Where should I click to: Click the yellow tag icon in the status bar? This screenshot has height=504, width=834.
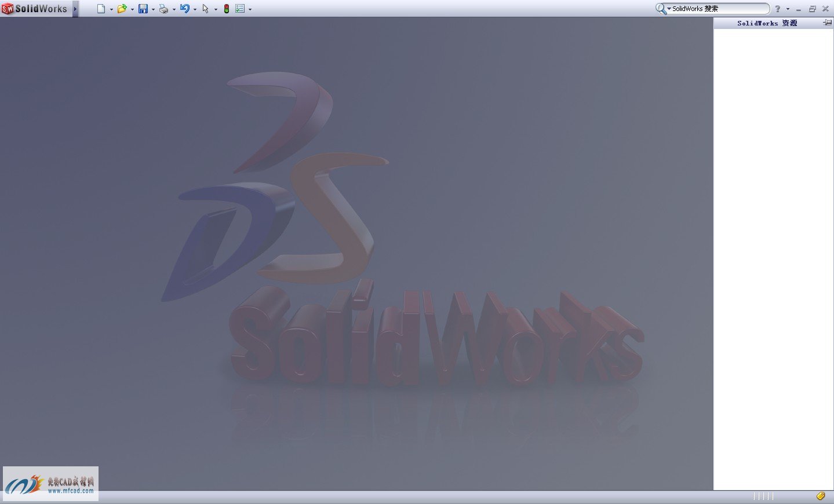821,496
